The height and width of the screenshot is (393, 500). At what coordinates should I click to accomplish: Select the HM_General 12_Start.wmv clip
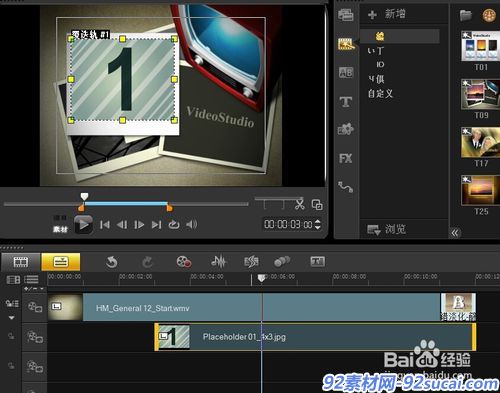click(244, 307)
